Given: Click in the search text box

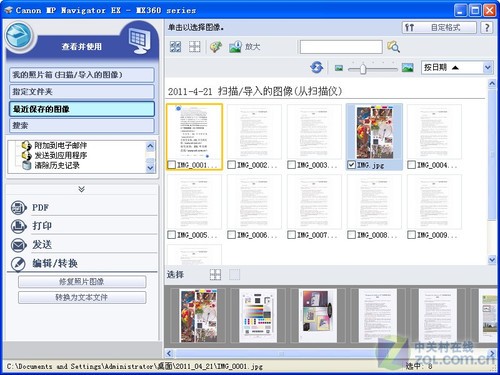Looking at the screenshot, I should [341, 47].
